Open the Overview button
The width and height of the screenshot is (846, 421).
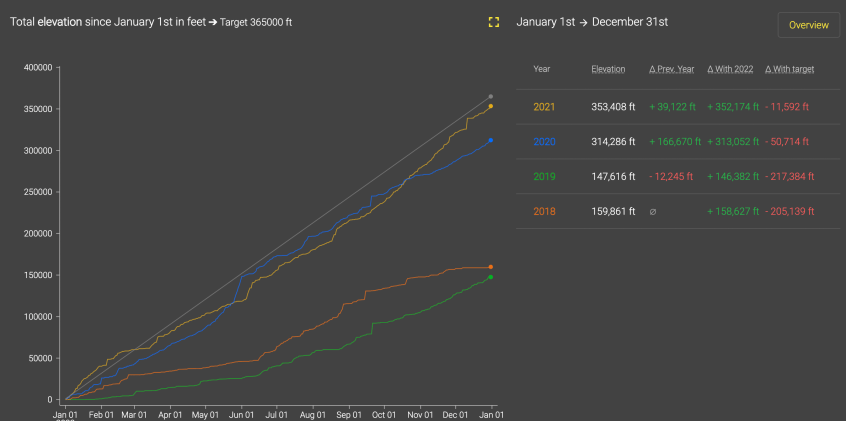808,25
